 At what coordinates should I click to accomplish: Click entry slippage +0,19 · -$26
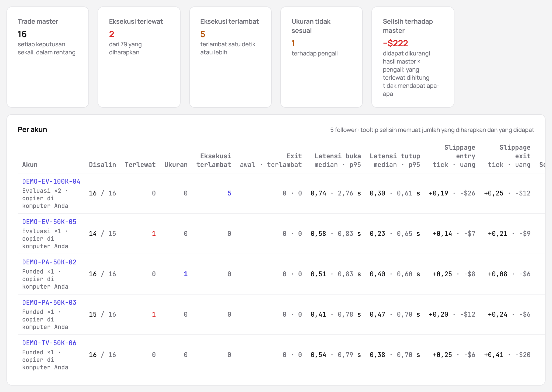pos(452,193)
